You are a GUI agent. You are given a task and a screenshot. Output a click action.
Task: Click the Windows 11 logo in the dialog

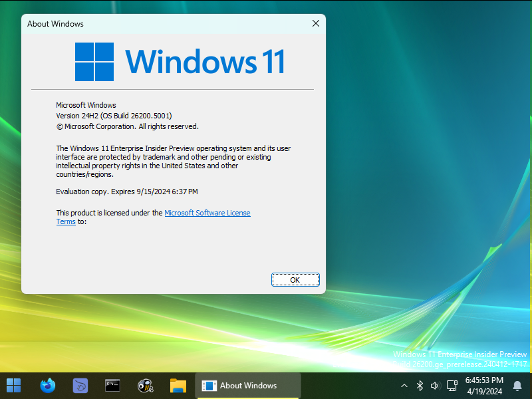click(x=180, y=61)
